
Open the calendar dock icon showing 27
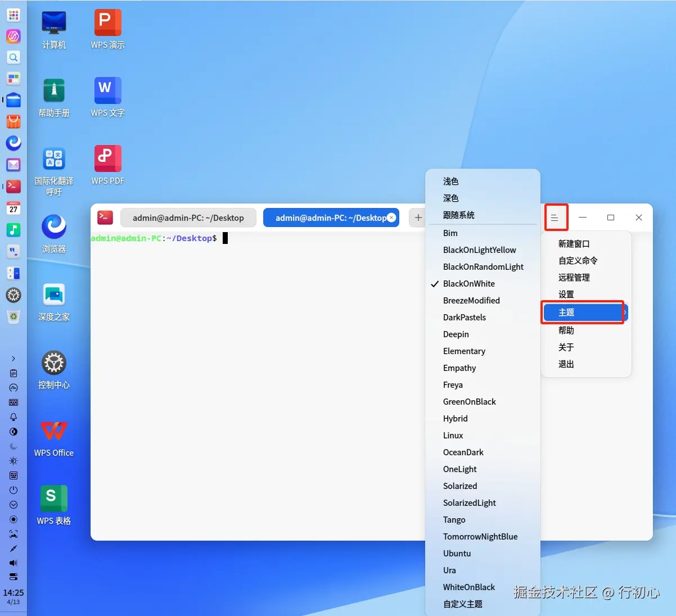(13, 207)
